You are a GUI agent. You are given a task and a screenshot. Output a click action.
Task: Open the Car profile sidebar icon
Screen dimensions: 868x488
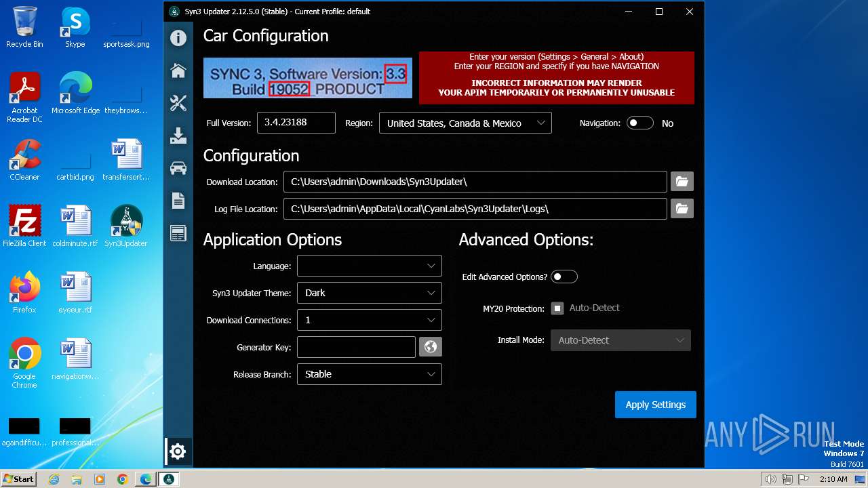point(178,168)
